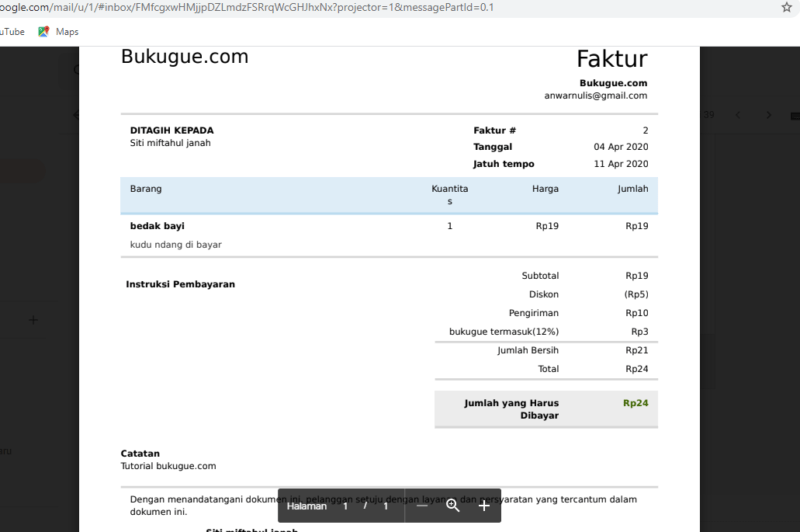
Task: Click the plus icon in Gmail sidebar
Action: coord(33,320)
